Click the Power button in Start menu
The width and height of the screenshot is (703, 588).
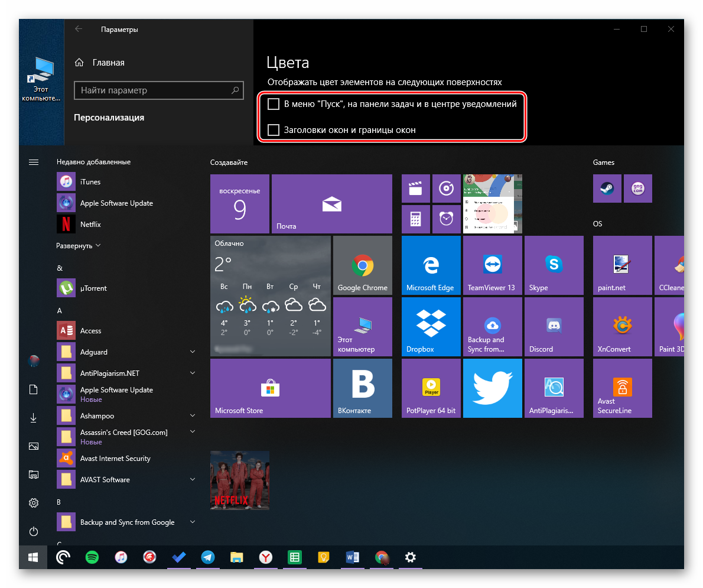[x=34, y=531]
